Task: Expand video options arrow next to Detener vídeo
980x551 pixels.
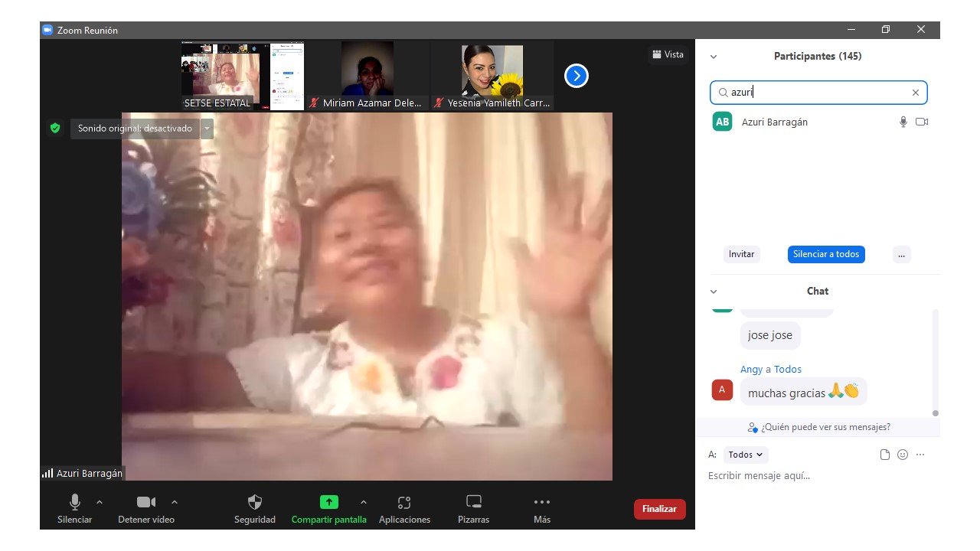Action: tap(175, 502)
